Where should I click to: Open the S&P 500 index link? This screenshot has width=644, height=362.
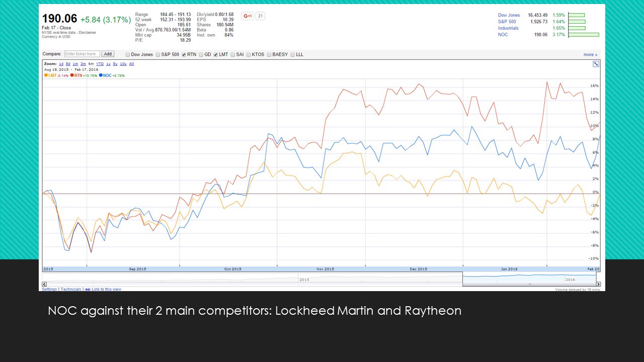(507, 22)
